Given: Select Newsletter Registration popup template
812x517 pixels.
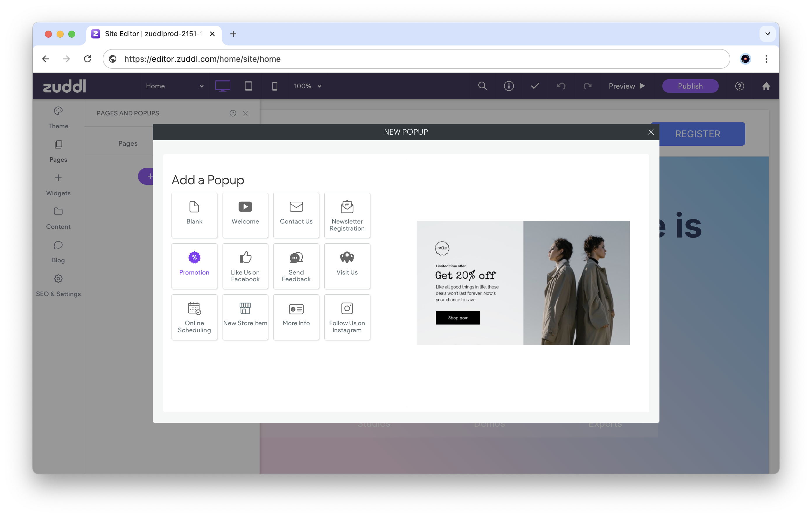Looking at the screenshot, I should click(x=347, y=215).
